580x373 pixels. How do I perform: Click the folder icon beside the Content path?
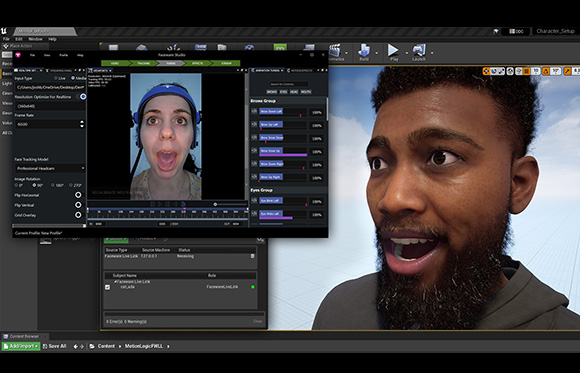92,346
